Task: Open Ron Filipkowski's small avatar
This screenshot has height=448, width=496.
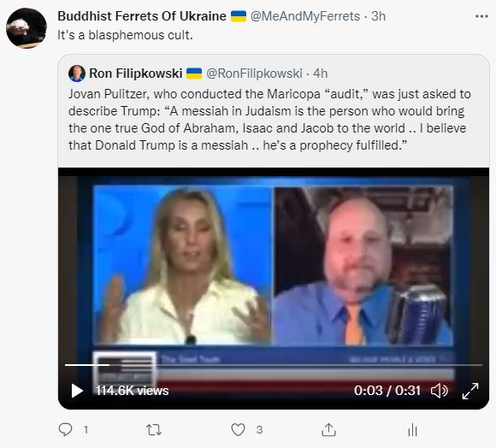Action: (x=77, y=74)
